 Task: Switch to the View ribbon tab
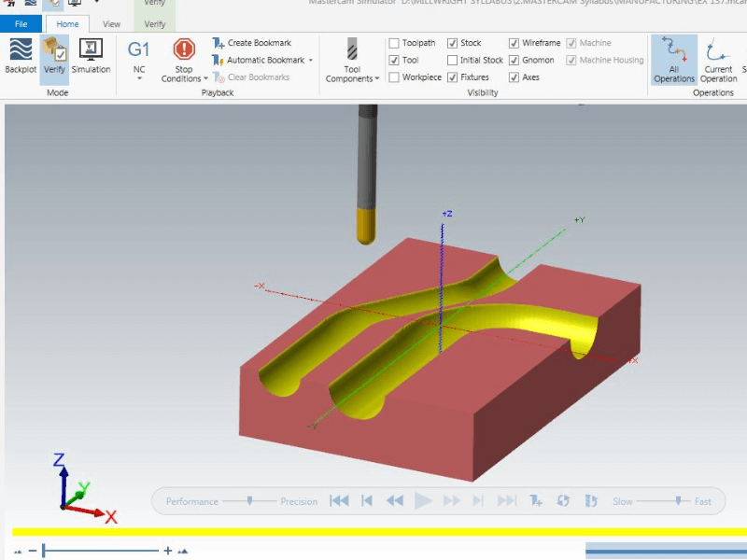click(111, 24)
